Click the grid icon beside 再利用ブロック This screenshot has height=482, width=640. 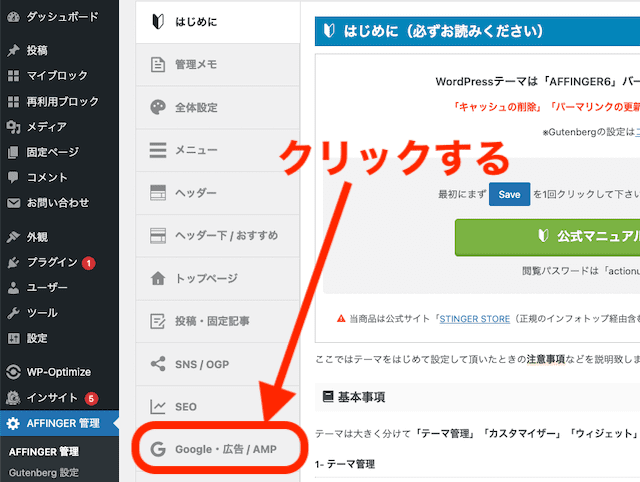13,101
